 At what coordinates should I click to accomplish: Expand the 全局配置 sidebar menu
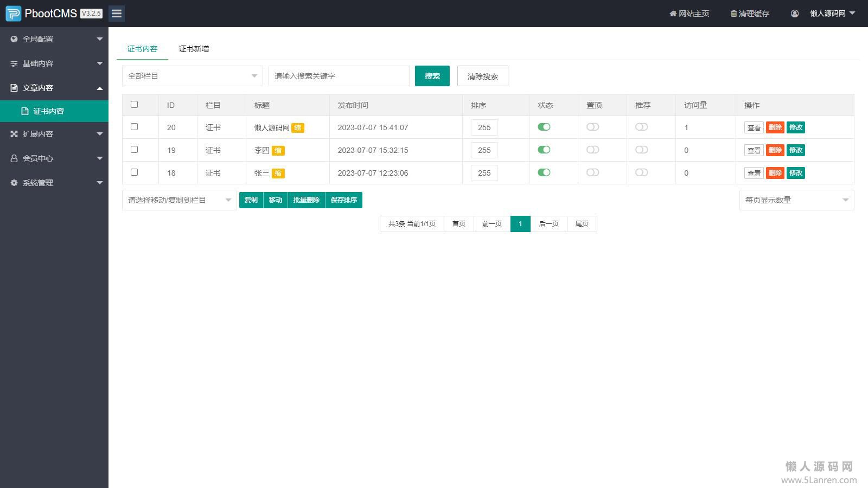click(54, 39)
